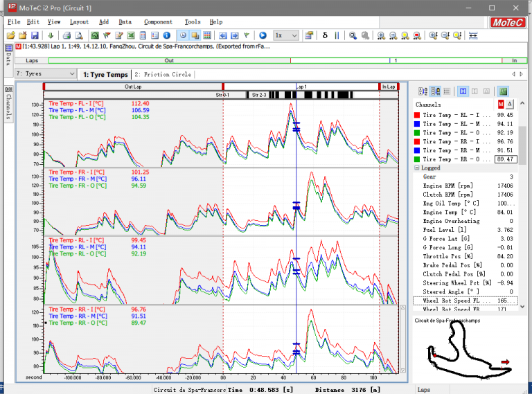
Task: Toggle the overlay yellow squares icon
Action: (x=195, y=35)
